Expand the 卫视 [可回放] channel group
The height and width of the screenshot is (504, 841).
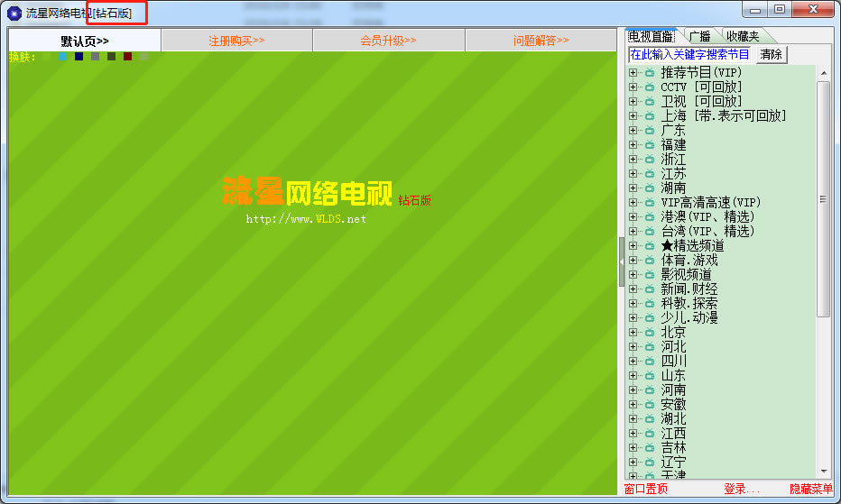(633, 102)
